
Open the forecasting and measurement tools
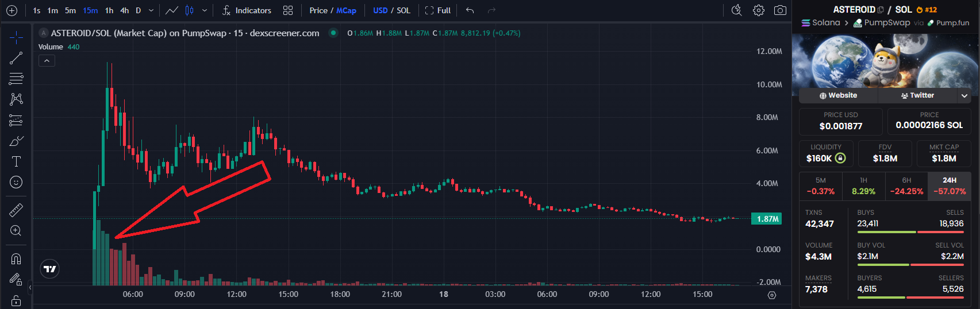click(16, 120)
